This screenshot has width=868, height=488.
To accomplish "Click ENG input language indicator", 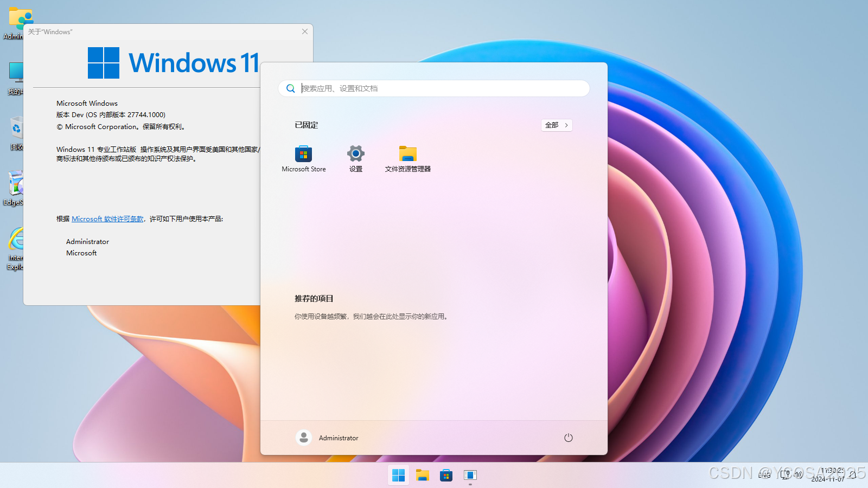I will coord(764,475).
